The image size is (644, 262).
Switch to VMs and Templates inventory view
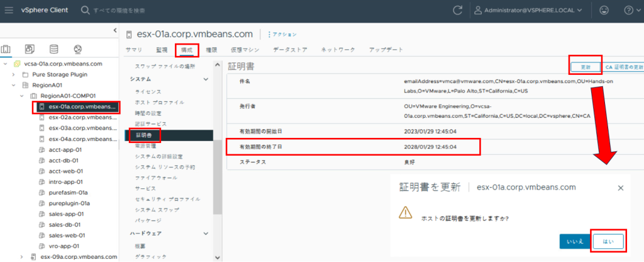(x=30, y=49)
